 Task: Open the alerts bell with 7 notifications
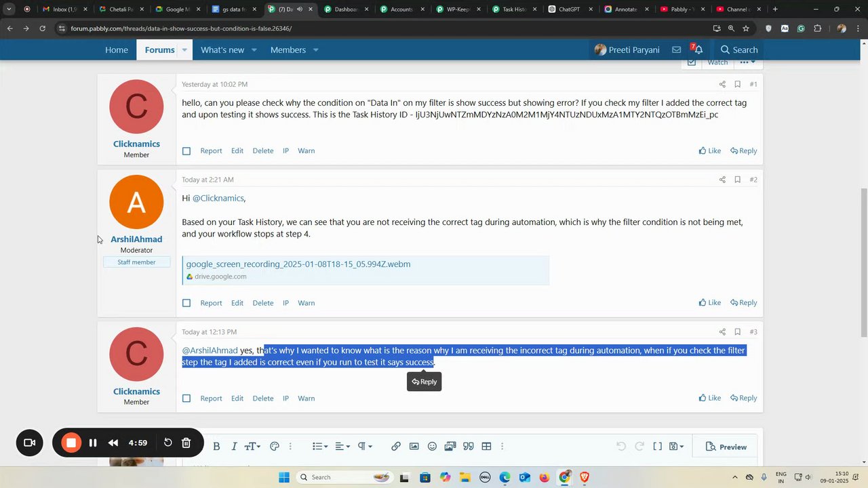click(696, 49)
